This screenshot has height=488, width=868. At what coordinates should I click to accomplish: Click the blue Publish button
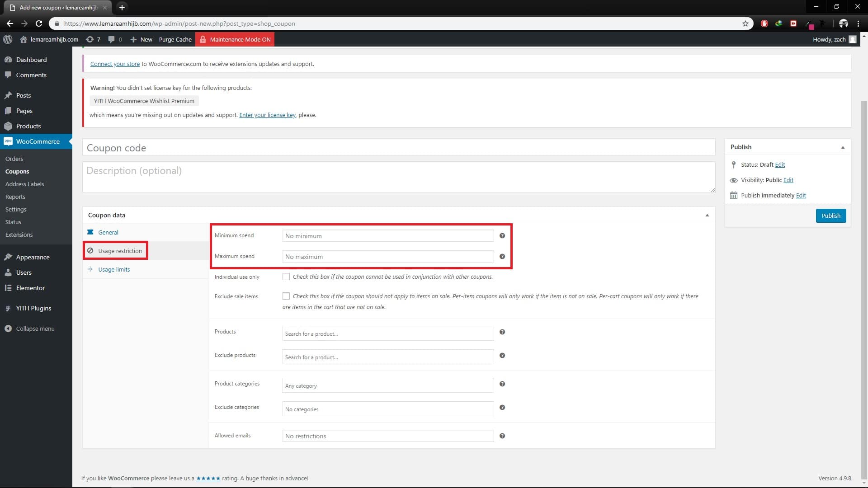pyautogui.click(x=831, y=216)
